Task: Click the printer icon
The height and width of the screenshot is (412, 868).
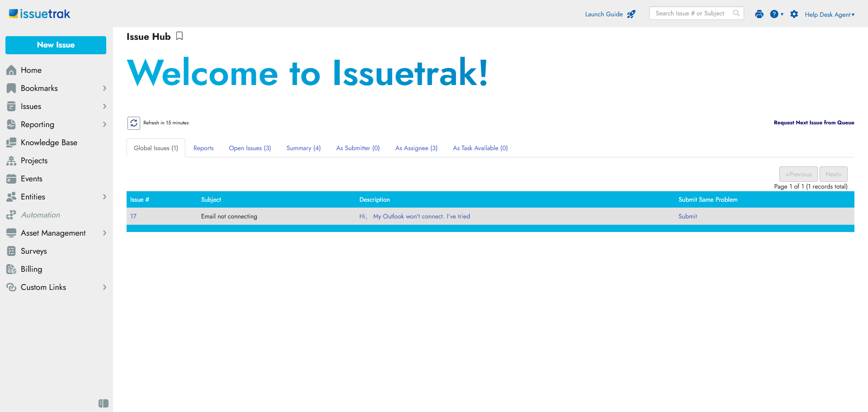Action: (x=759, y=14)
